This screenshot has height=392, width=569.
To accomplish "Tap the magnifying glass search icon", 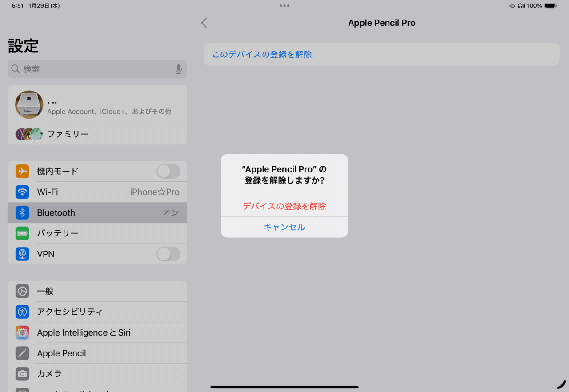I will click(16, 69).
